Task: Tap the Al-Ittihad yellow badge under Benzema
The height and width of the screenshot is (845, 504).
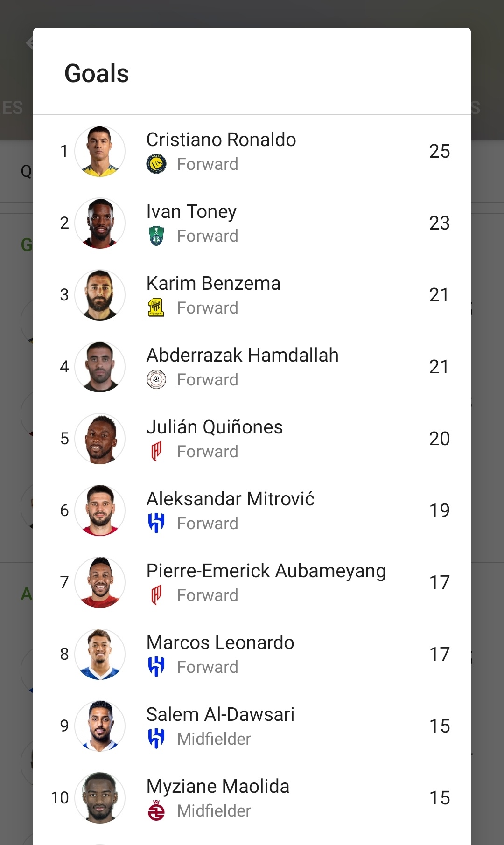Action: coord(156,308)
